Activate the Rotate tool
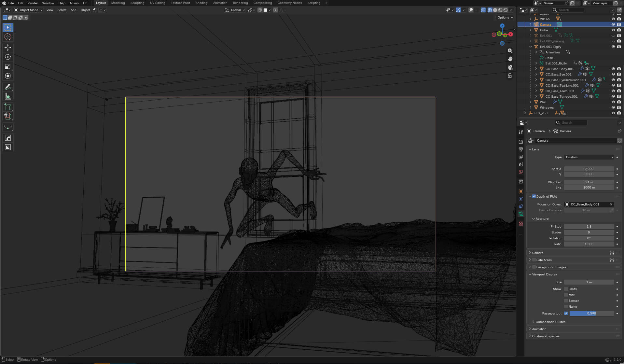This screenshot has height=364, width=624. [8, 57]
